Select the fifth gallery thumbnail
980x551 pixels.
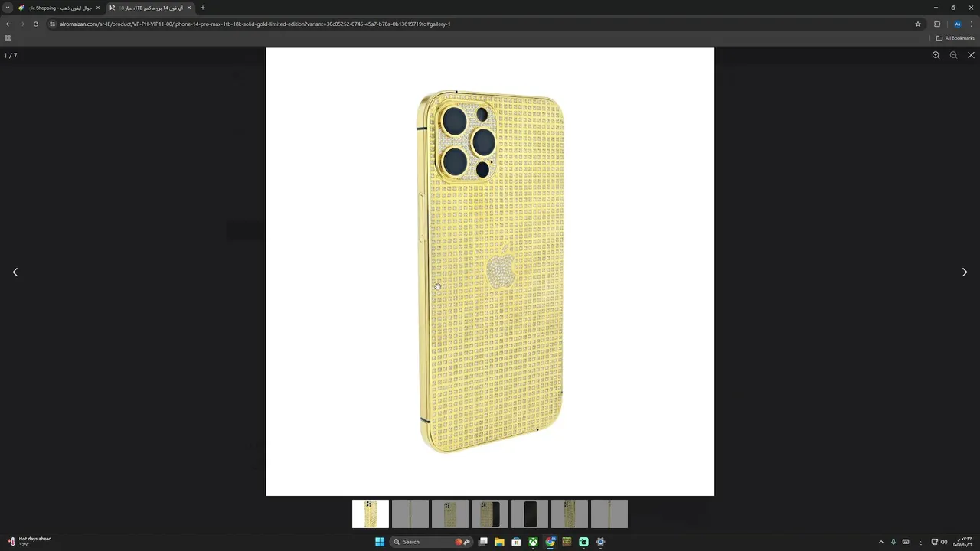[x=530, y=514]
